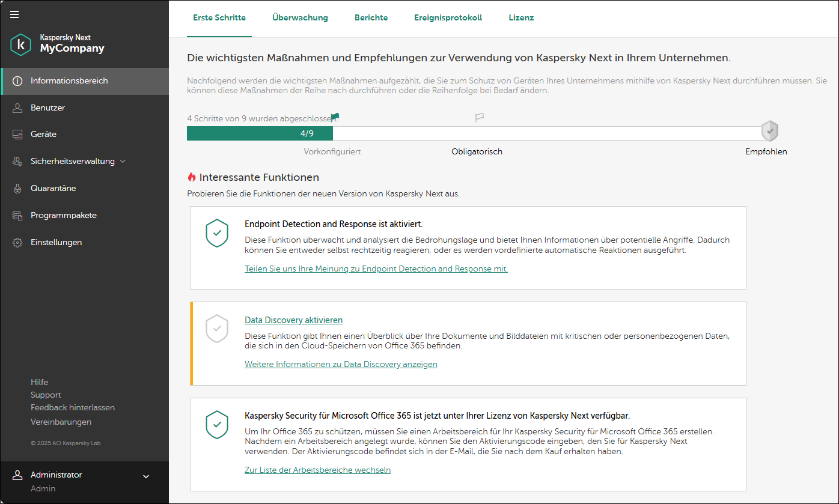
Task: Click the gray Obligatorisch flag marker
Action: coord(479,118)
